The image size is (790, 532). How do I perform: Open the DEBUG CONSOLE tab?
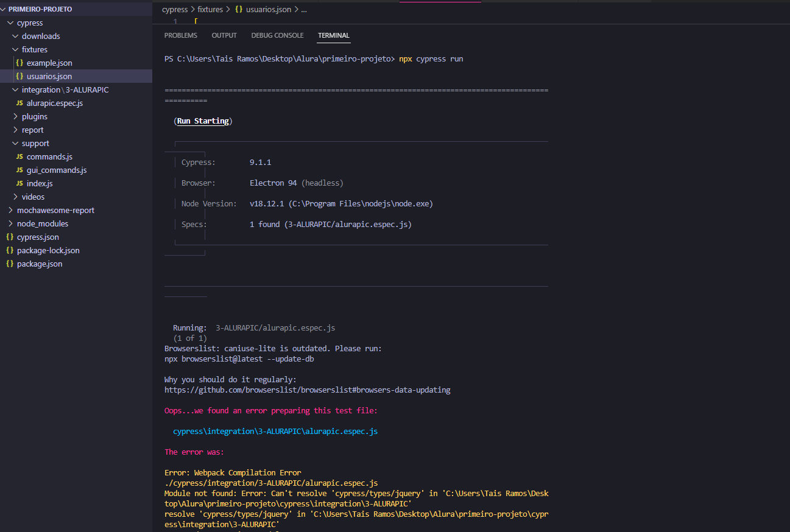277,35
